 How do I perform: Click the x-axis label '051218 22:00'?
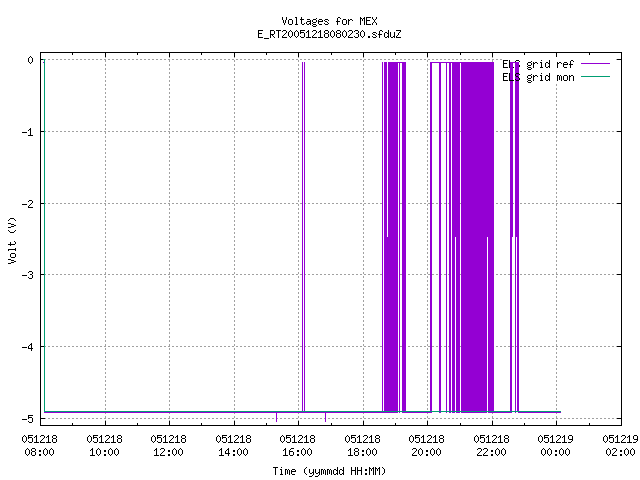click(x=491, y=446)
